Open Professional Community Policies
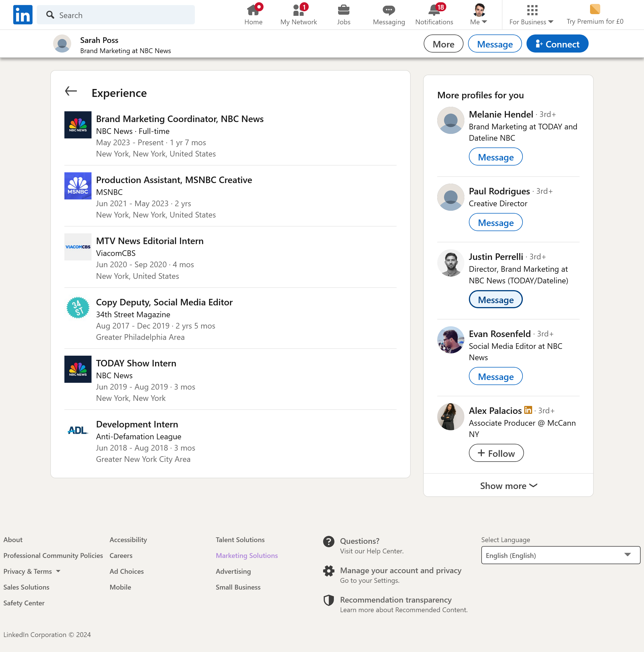This screenshot has width=644, height=652. pos(53,555)
